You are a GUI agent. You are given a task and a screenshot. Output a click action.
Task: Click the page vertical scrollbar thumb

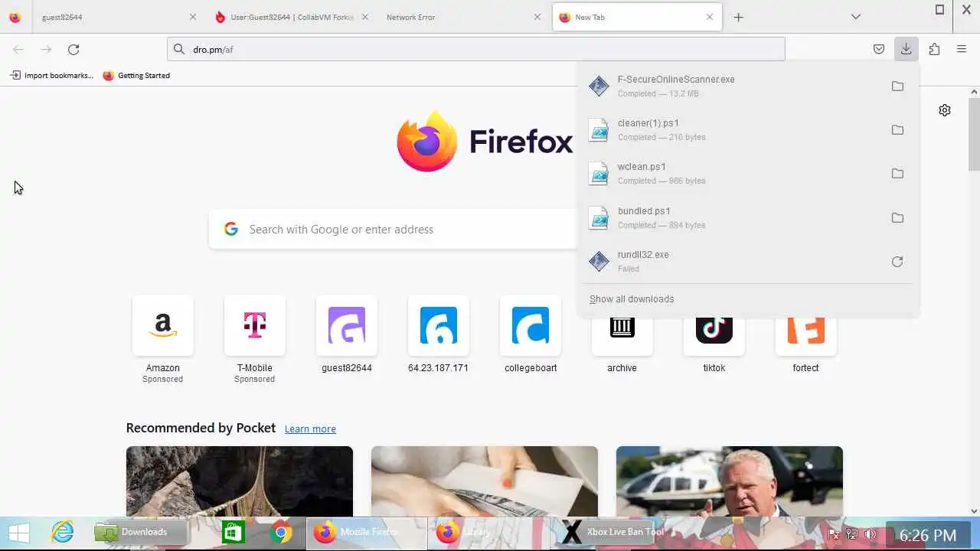[x=974, y=134]
